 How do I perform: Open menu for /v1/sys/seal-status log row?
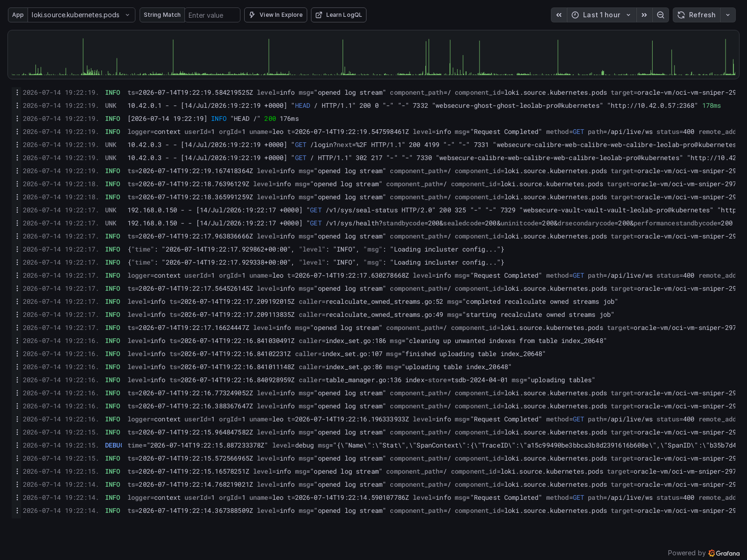17,210
